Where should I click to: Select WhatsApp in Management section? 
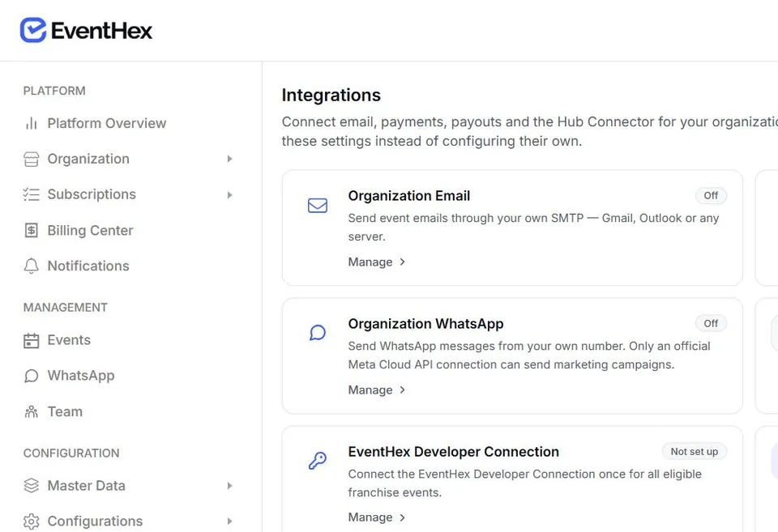tap(81, 376)
